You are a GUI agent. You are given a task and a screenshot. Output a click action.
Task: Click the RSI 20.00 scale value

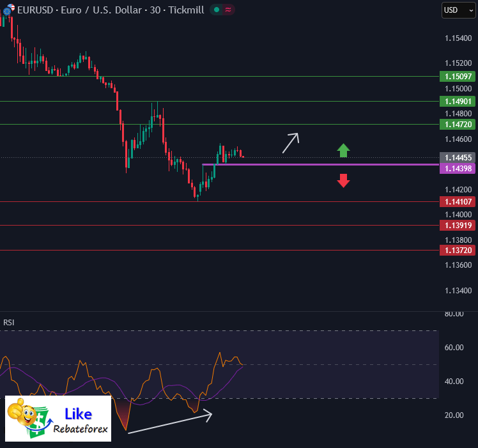pos(454,415)
